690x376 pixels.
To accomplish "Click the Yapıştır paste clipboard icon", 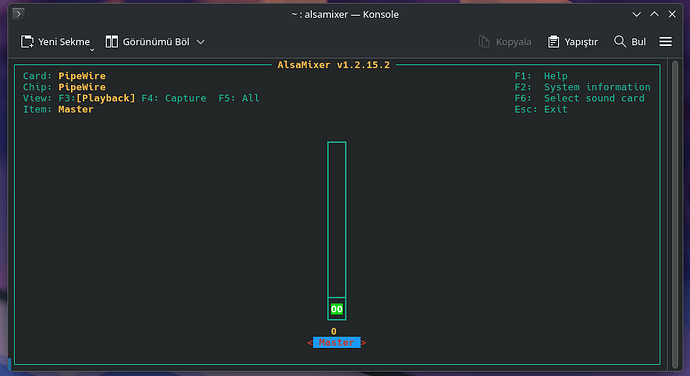I will click(553, 42).
